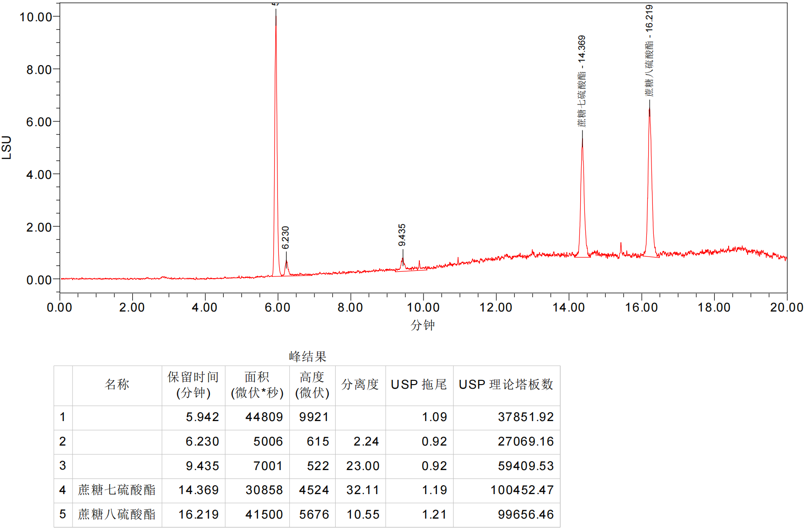
Task: Select the 9.435 peak label
Action: pos(402,235)
